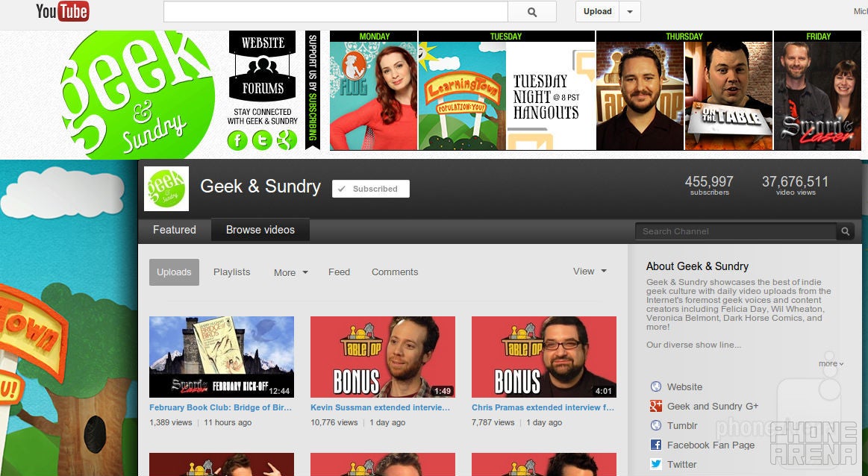Click the '11 hours ago' text
The width and height of the screenshot is (868, 476).
(228, 422)
